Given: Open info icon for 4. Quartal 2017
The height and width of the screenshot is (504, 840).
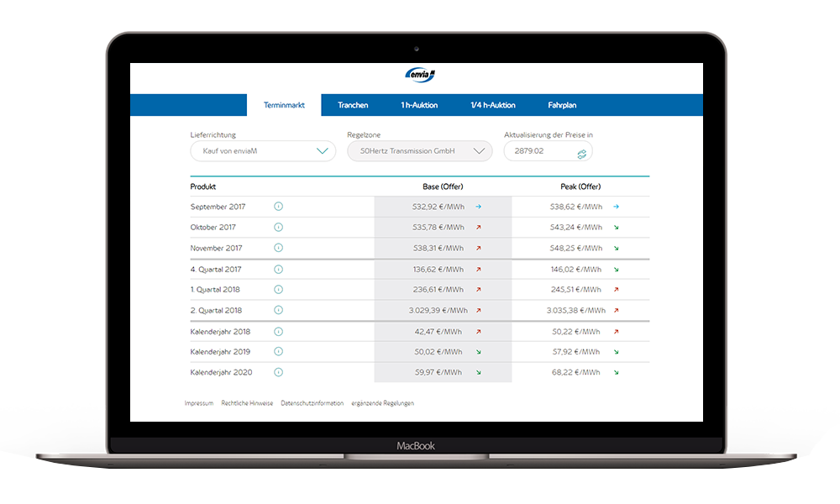Looking at the screenshot, I should point(279,270).
